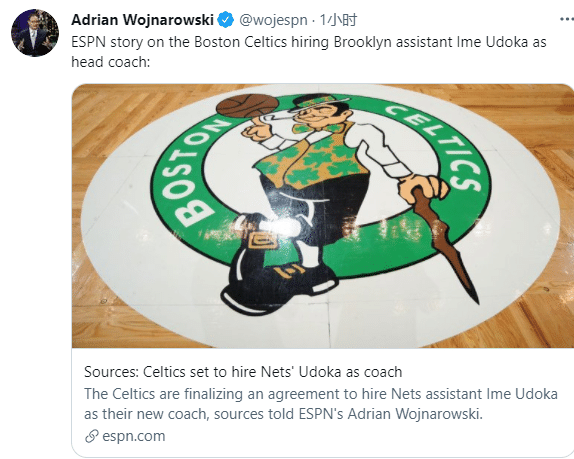
Task: Click the card description about finalizing an agreement
Action: click(x=321, y=404)
